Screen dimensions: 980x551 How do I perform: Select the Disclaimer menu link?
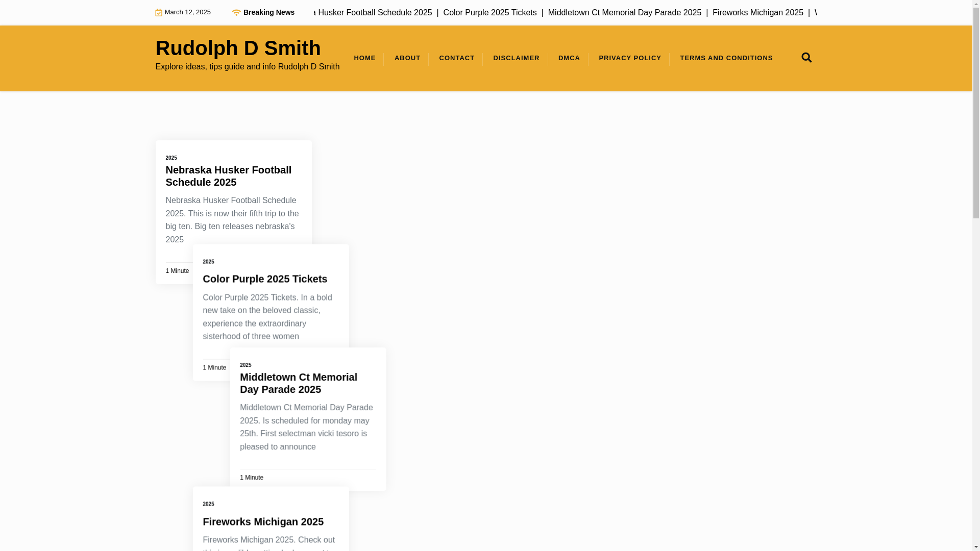(x=516, y=58)
